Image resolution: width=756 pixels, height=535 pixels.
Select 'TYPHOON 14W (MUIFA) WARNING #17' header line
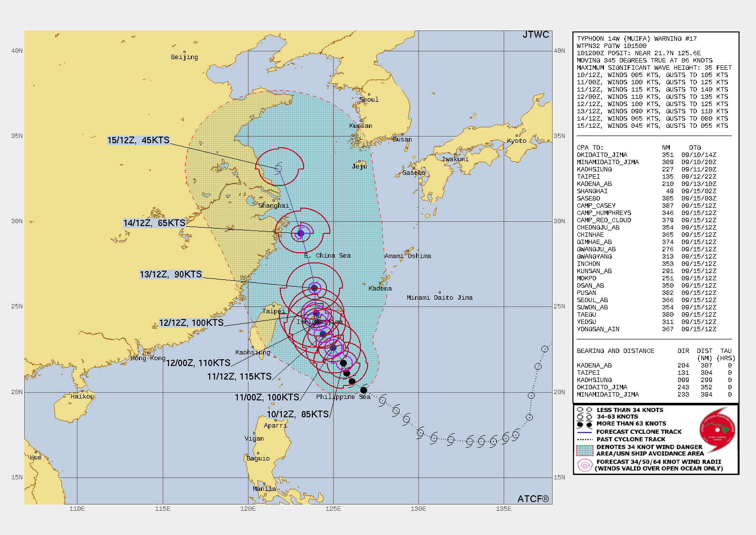click(637, 39)
